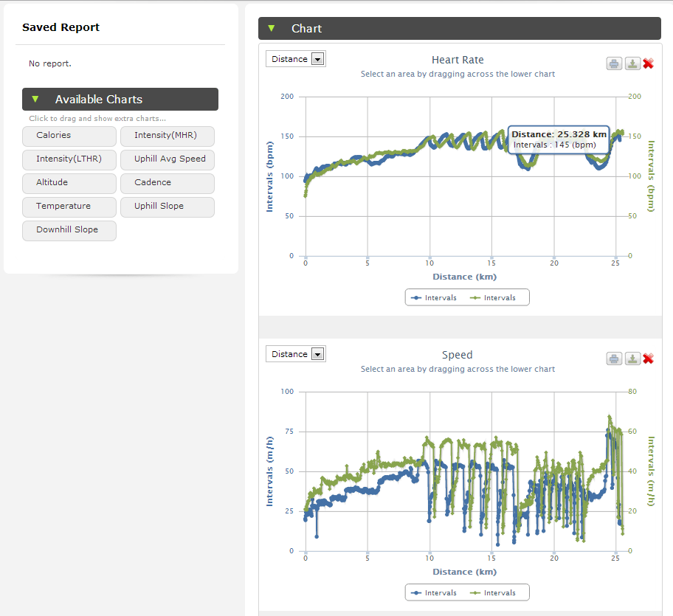Screen dimensions: 673x616
Task: Download the Speed chart data
Action: pyautogui.click(x=632, y=359)
